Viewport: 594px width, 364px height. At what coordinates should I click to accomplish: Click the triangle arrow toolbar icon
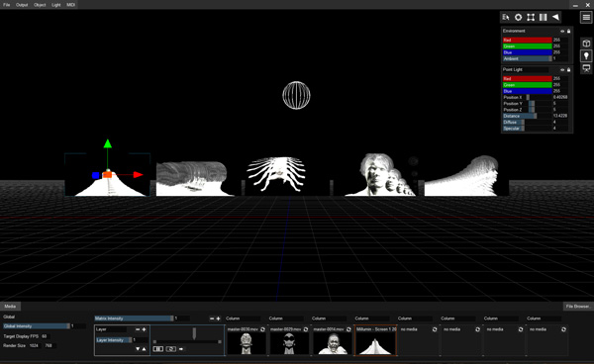tap(555, 17)
